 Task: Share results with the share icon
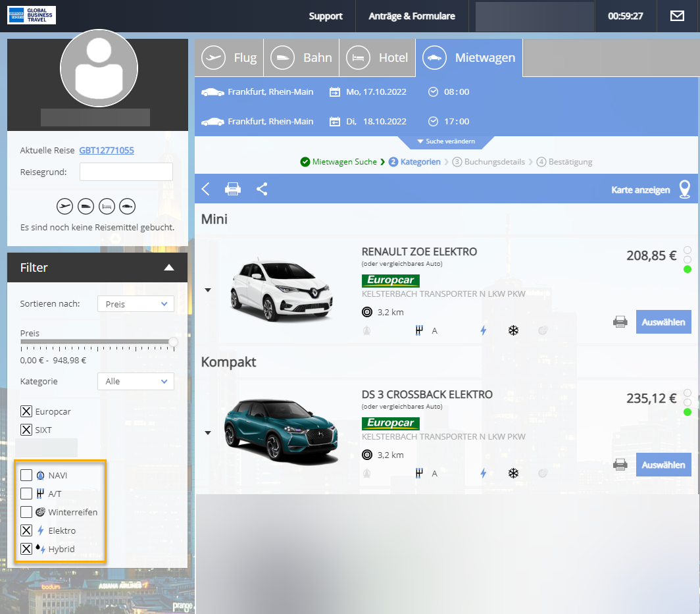pos(262,189)
